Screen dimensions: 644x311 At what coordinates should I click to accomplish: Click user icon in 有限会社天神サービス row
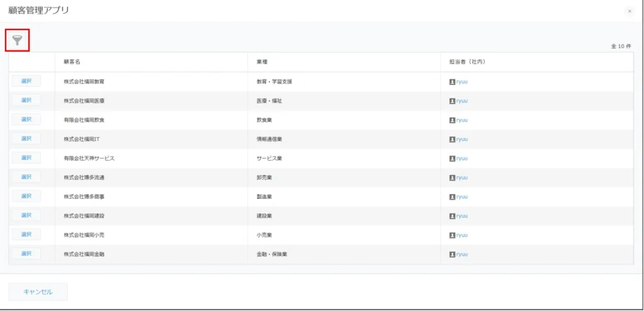tap(452, 159)
